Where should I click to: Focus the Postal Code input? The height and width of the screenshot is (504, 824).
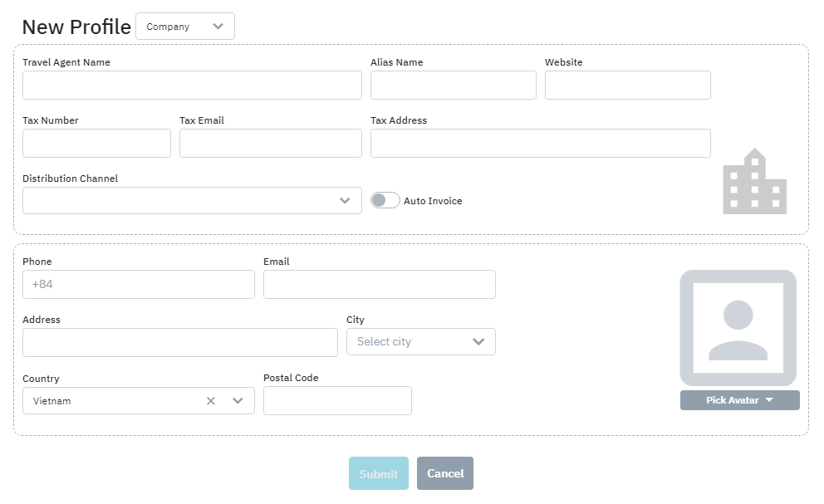(x=337, y=401)
